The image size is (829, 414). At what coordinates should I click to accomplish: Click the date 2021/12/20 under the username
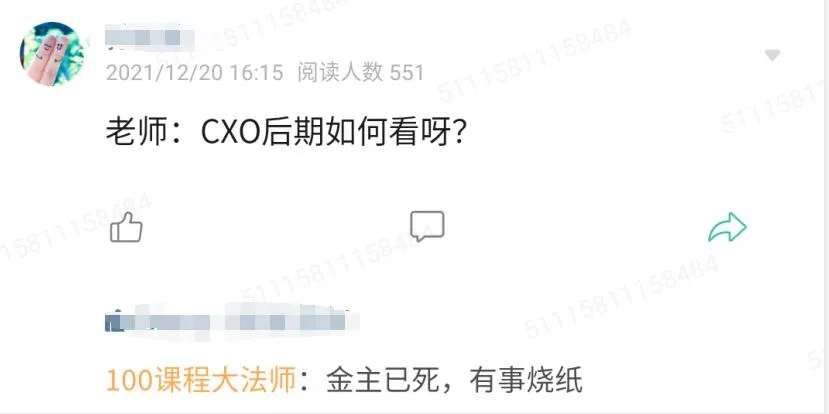164,73
